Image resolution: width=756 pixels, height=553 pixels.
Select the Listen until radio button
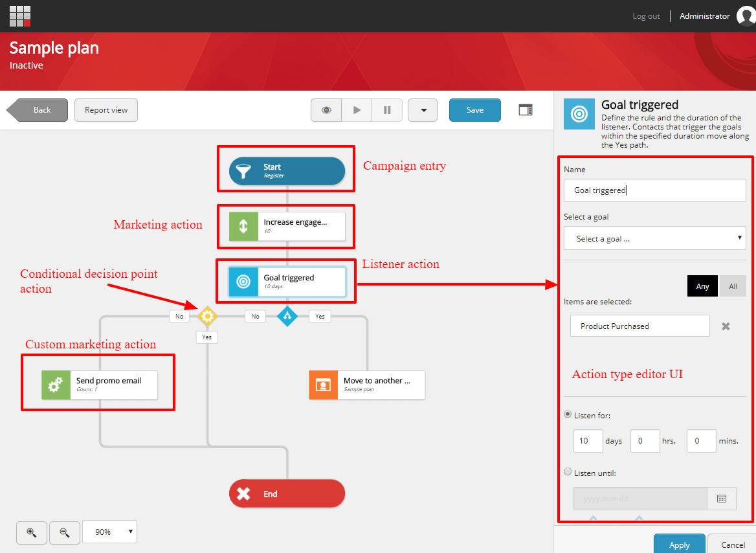coord(568,472)
